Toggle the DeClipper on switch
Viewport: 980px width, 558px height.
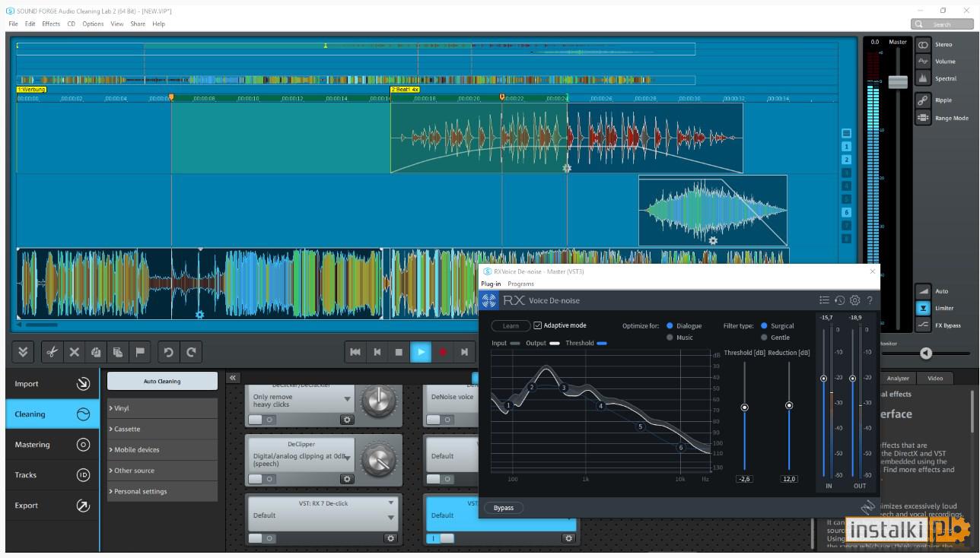(x=262, y=479)
